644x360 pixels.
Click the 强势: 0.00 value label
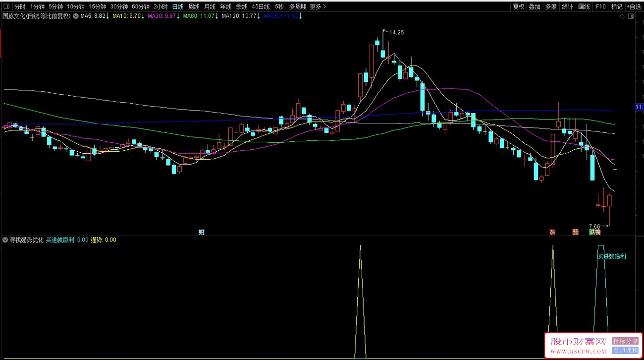(x=103, y=240)
